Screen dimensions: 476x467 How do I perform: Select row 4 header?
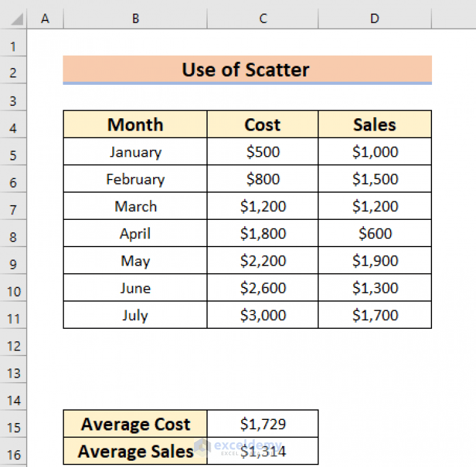point(14,128)
